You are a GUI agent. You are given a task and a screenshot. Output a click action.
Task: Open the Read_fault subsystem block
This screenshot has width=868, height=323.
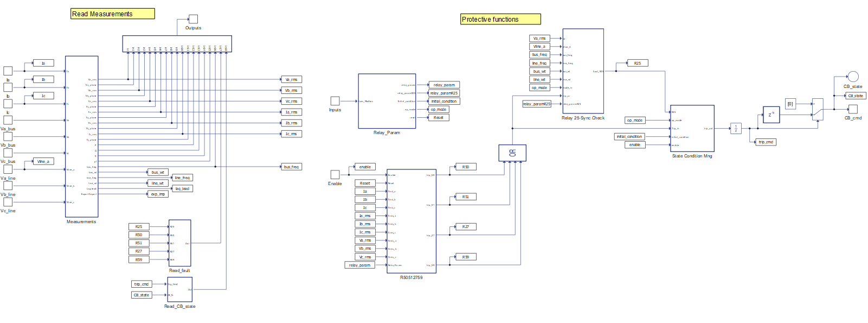(179, 243)
